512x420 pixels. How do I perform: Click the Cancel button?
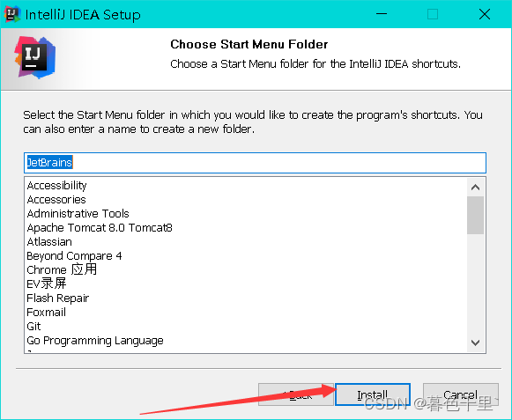point(460,394)
